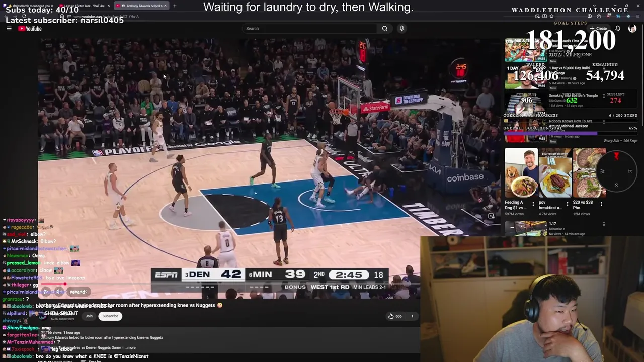Open more options for 'Nobody Knows How To Act'

604,122
